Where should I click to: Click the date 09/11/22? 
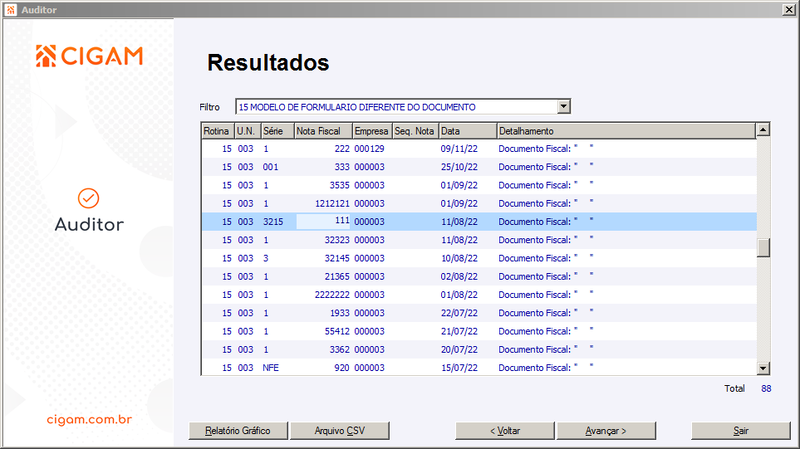click(x=459, y=148)
